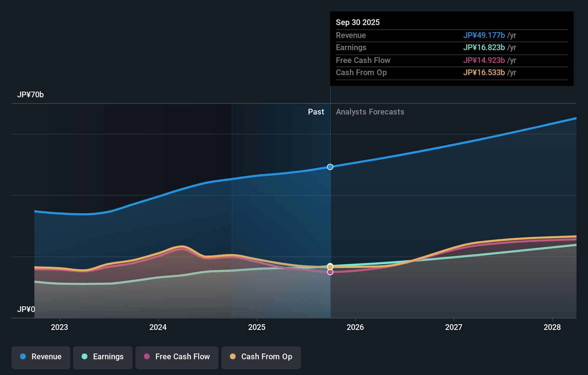
Task: Click the blue Revenue dot icon in legend
Action: [23, 357]
